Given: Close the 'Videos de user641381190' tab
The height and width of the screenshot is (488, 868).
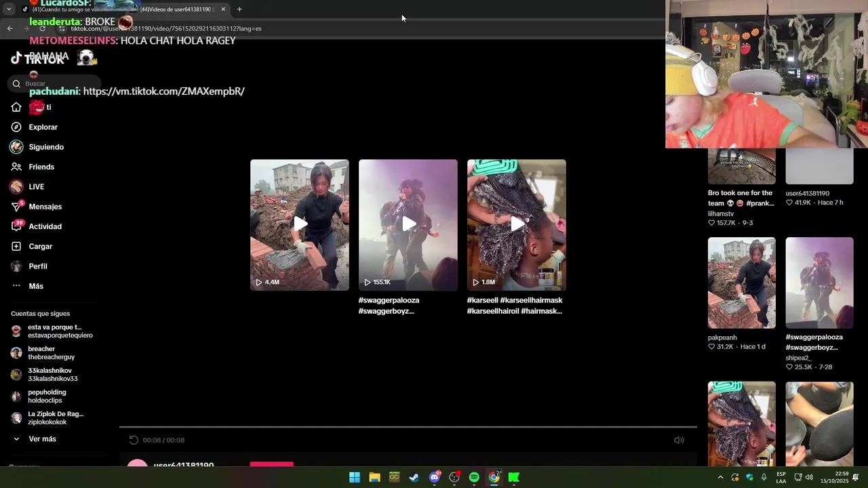Looking at the screenshot, I should coord(223,9).
